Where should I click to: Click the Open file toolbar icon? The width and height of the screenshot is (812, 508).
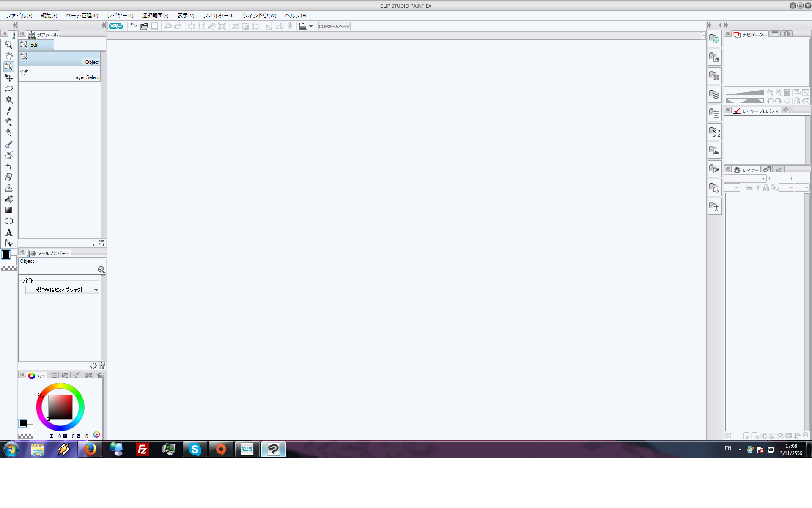click(x=144, y=26)
